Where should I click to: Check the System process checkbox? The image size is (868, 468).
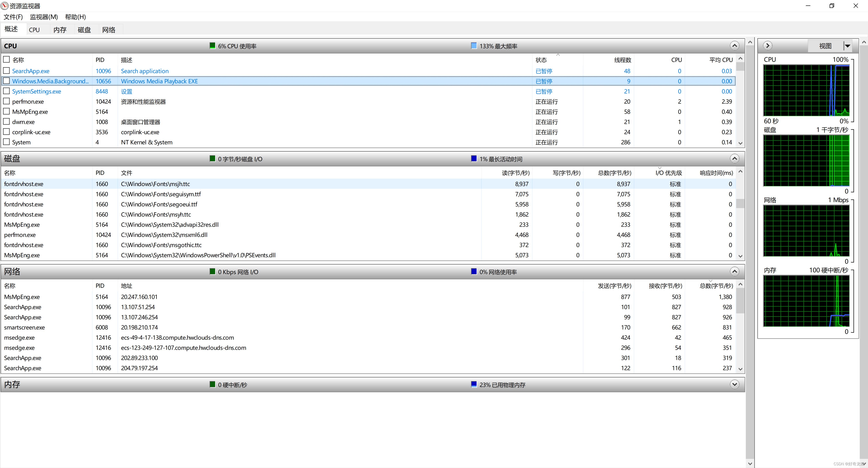coord(6,142)
